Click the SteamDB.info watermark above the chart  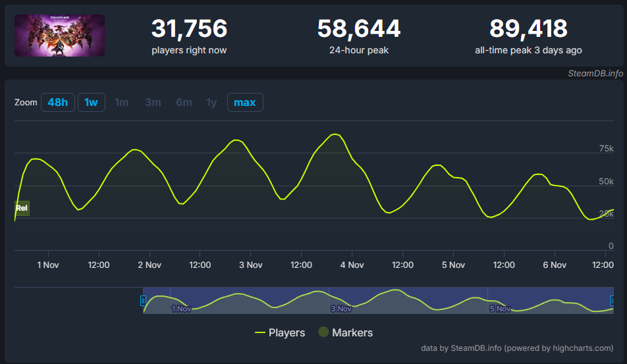(595, 73)
